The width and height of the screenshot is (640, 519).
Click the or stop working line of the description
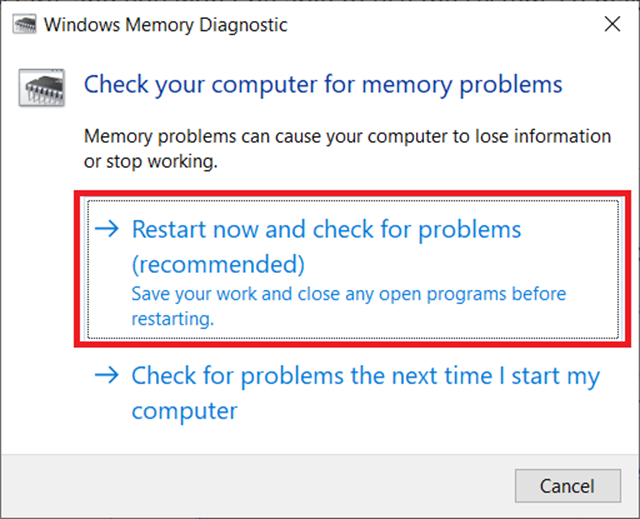click(x=150, y=160)
